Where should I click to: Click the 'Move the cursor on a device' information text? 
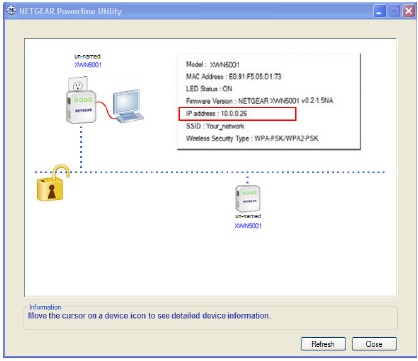click(150, 316)
